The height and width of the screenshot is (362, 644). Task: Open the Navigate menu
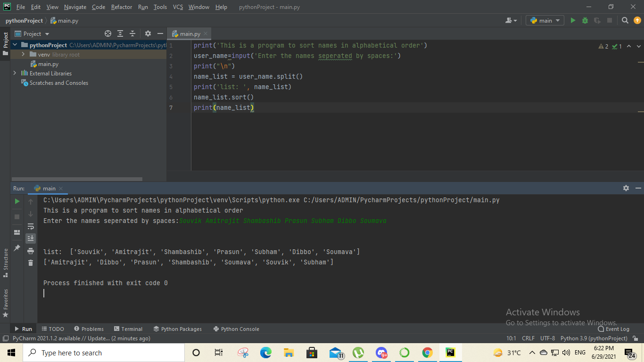pyautogui.click(x=75, y=7)
